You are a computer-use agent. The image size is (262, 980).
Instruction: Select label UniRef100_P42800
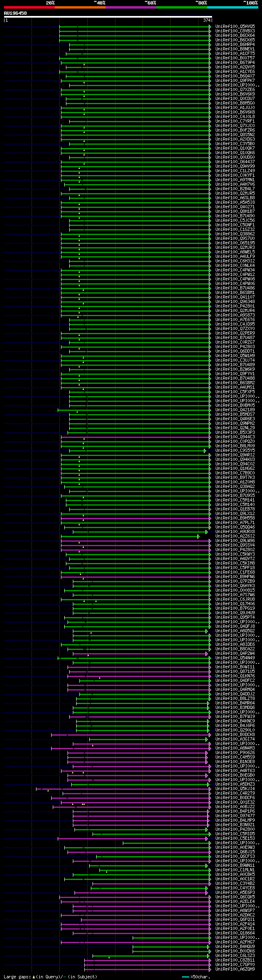pyautogui.click(x=235, y=829)
